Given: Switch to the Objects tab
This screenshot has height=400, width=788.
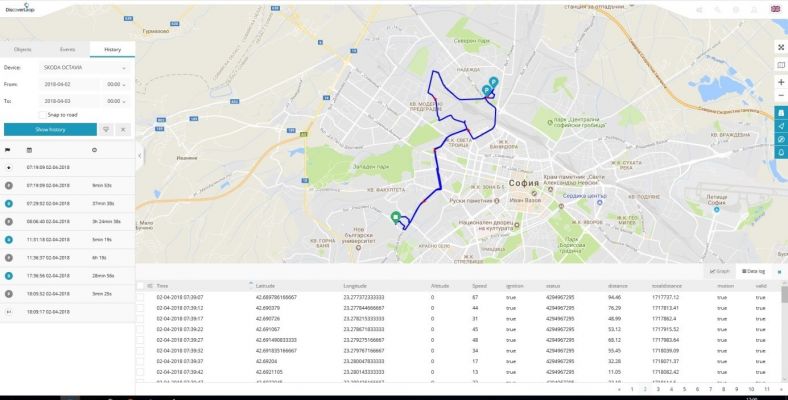Looking at the screenshot, I should (x=23, y=49).
